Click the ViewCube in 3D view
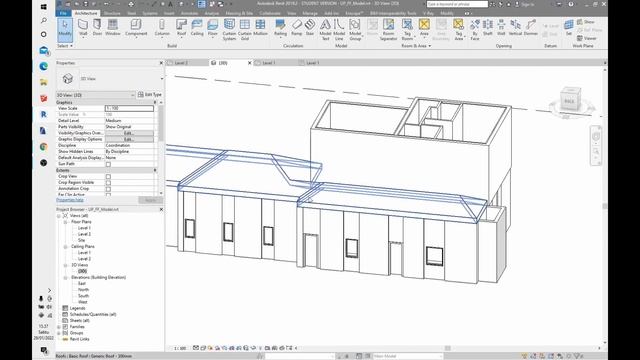The width and height of the screenshot is (640, 360). coord(569,100)
